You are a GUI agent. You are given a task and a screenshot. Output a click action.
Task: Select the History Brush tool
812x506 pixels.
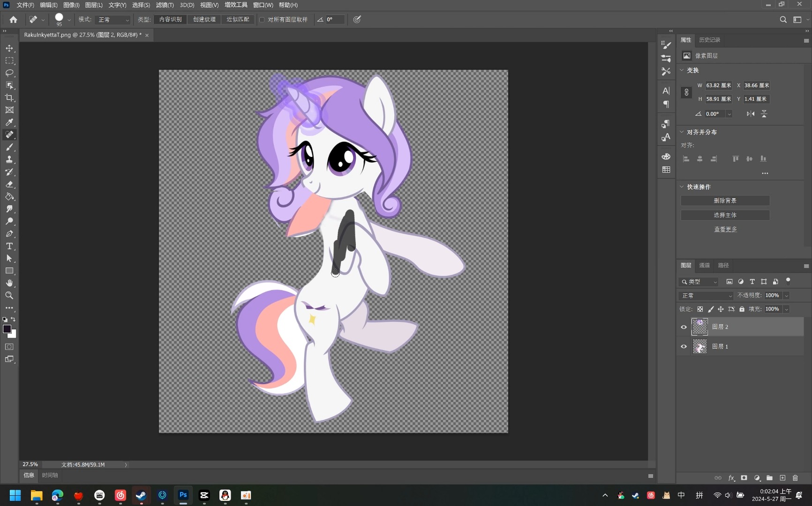coord(9,172)
